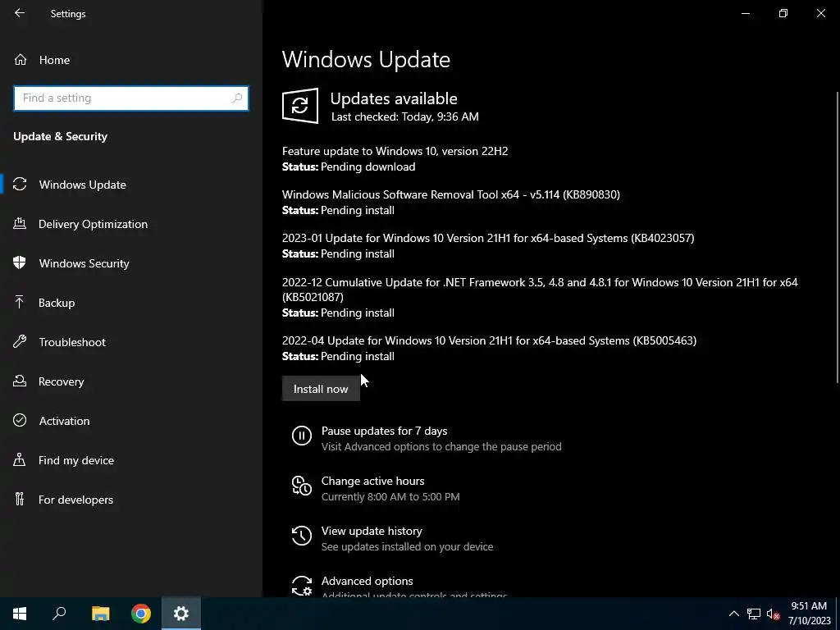Screen dimensions: 840x630
Task: Show hidden tray icons chevron
Action: tap(734, 614)
